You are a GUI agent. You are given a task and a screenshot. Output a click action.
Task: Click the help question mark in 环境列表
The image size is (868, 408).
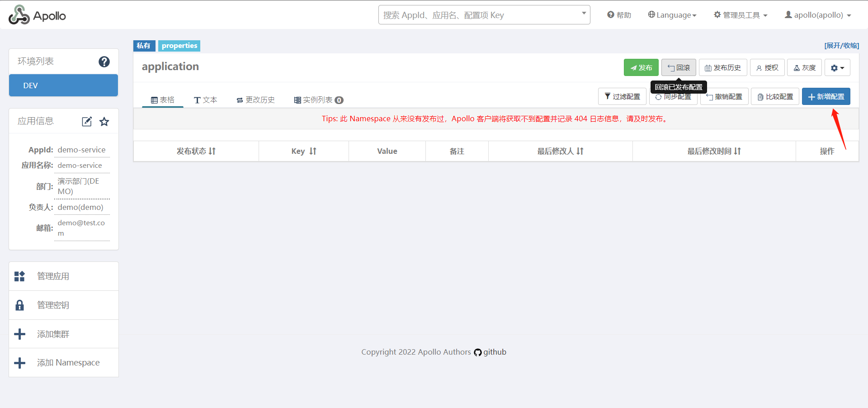pos(104,62)
